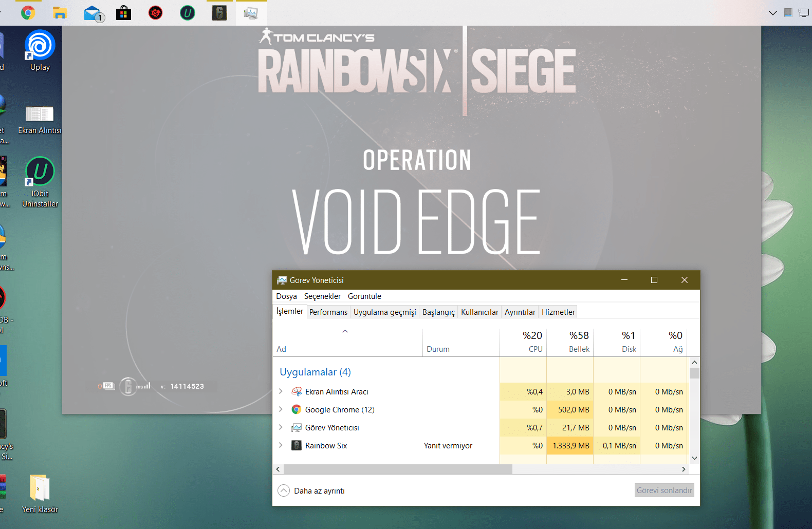Screen dimensions: 812x529
Task: Sort processes by the Ad column
Action: pos(347,342)
